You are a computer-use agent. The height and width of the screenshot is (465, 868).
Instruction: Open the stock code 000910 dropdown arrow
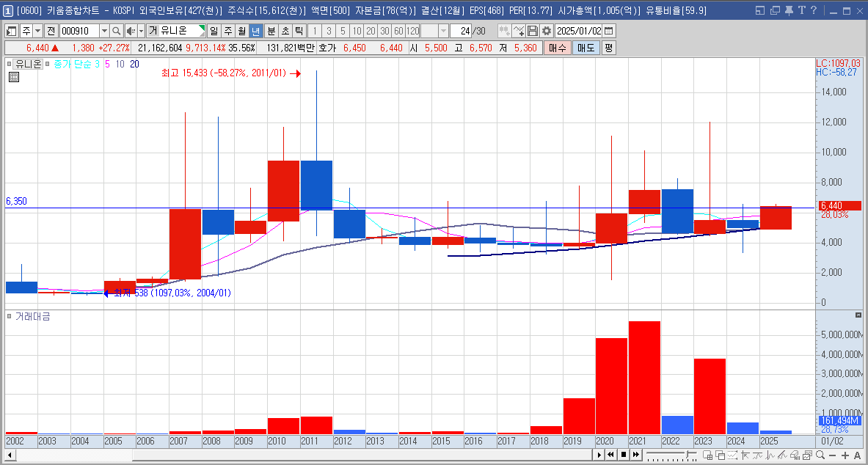[104, 31]
